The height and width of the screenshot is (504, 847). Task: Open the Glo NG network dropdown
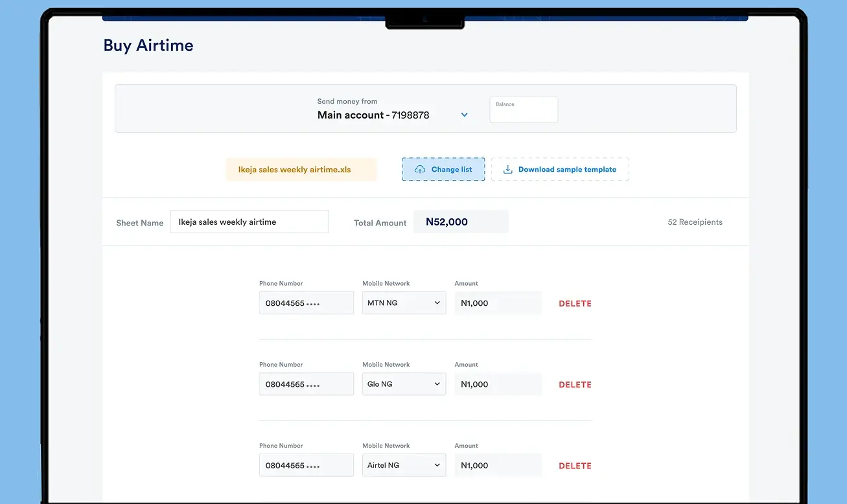click(404, 384)
